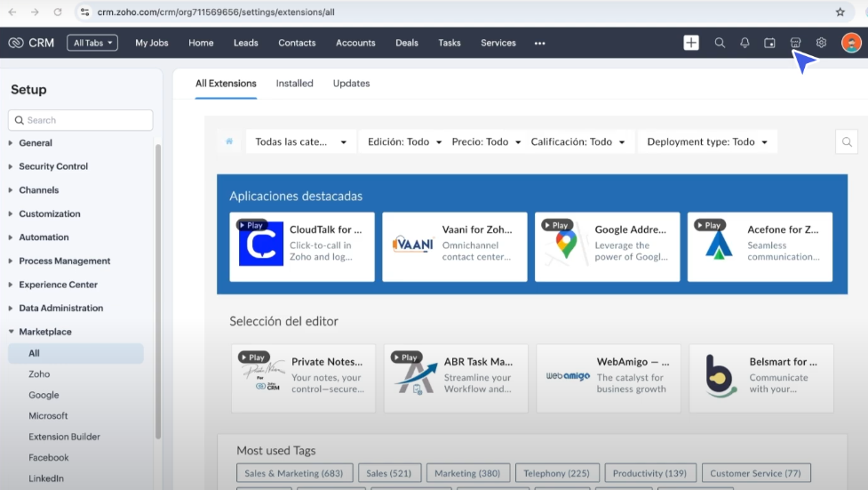Bookmark this page with star icon
The width and height of the screenshot is (868, 490).
pyautogui.click(x=840, y=12)
